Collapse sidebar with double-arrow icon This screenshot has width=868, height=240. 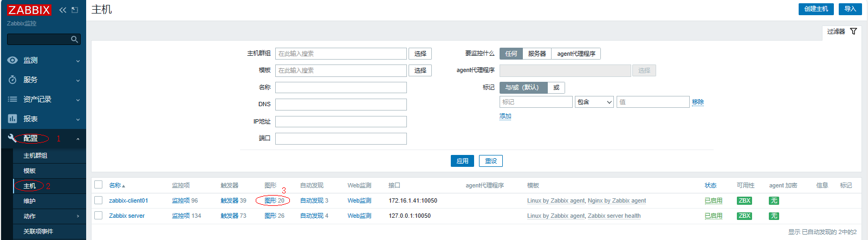pos(63,10)
